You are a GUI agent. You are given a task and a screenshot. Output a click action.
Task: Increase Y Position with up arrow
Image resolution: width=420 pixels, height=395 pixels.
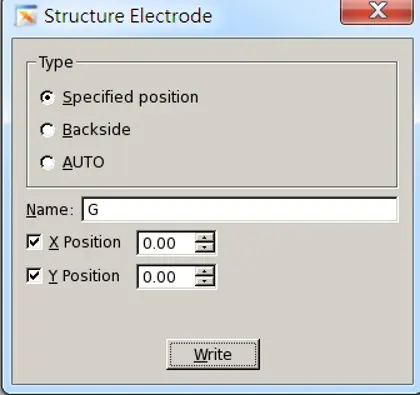[205, 271]
